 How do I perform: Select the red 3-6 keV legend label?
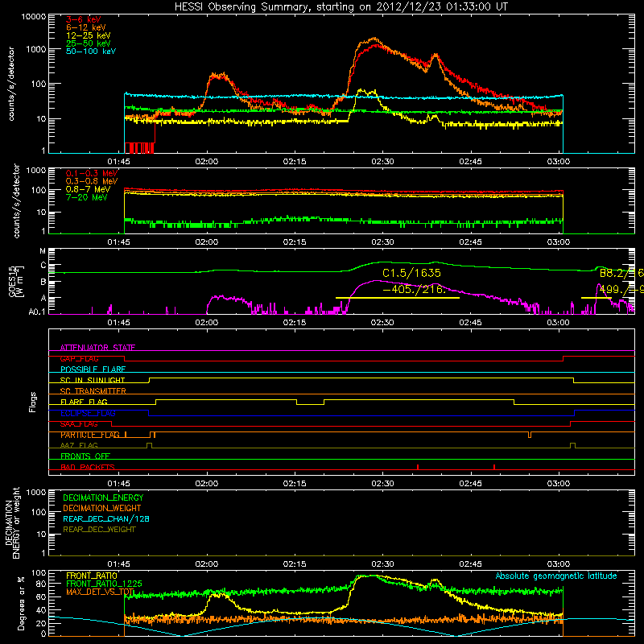click(84, 19)
